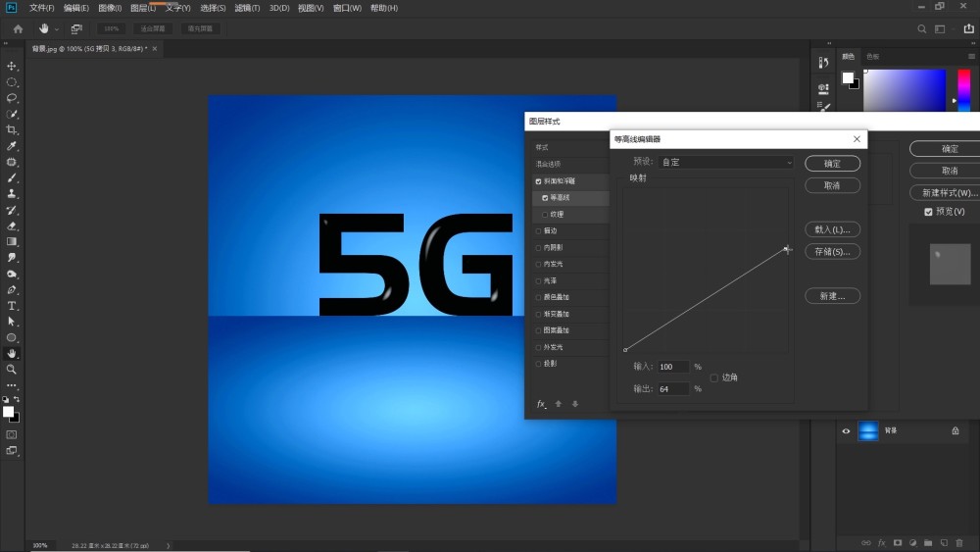980x552 pixels.
Task: Select the Clone Stamp tool
Action: click(11, 194)
